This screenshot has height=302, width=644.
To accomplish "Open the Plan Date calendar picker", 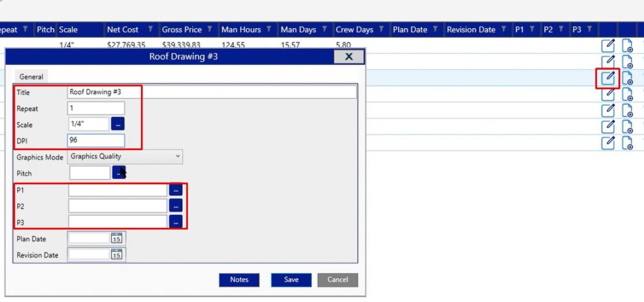I will (x=117, y=238).
